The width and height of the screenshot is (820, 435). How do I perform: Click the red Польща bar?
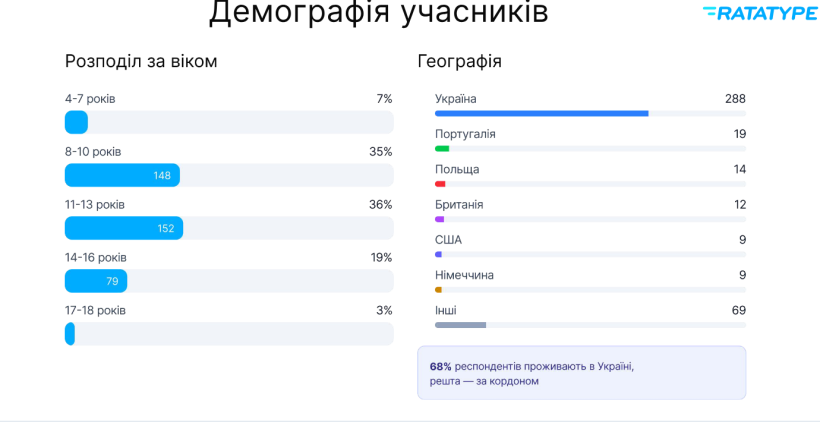(440, 184)
